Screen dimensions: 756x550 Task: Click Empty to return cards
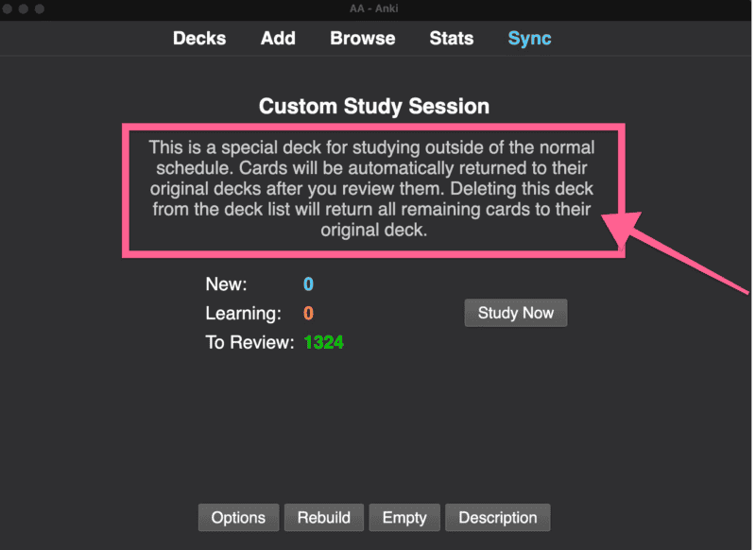[404, 517]
